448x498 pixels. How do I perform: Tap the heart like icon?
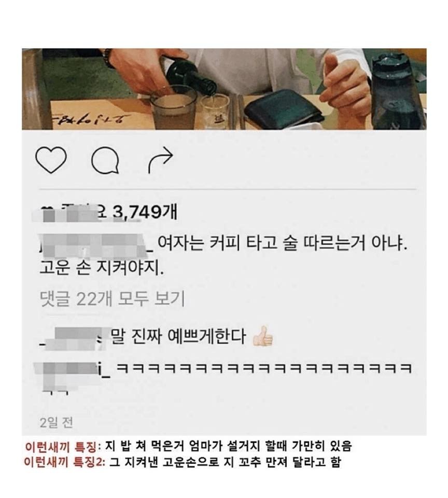pyautogui.click(x=51, y=160)
